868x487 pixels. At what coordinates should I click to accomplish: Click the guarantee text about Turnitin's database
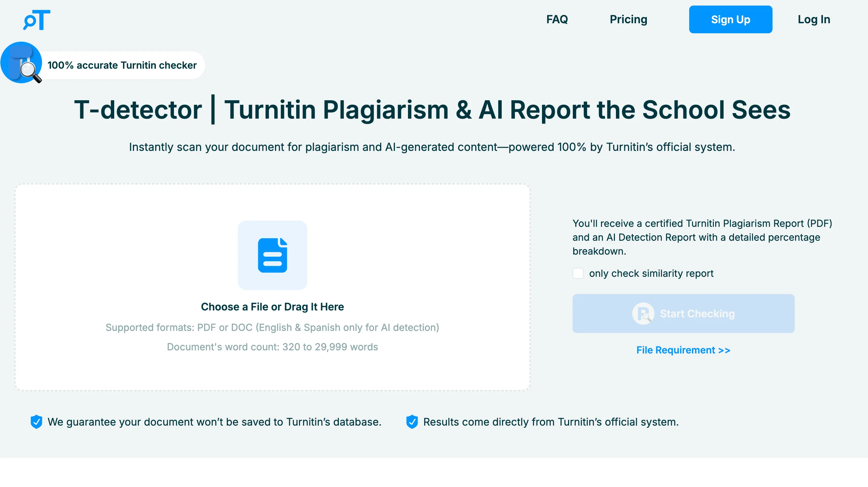click(215, 422)
